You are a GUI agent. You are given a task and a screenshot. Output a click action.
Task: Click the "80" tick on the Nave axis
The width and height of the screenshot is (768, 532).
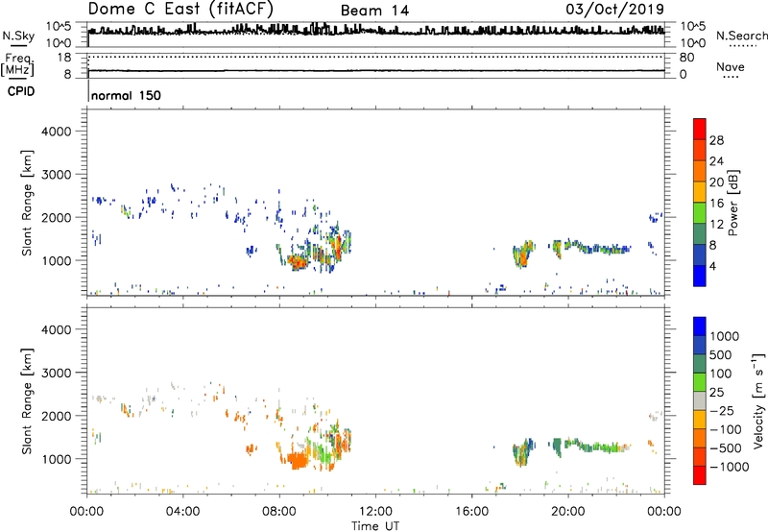coord(686,58)
